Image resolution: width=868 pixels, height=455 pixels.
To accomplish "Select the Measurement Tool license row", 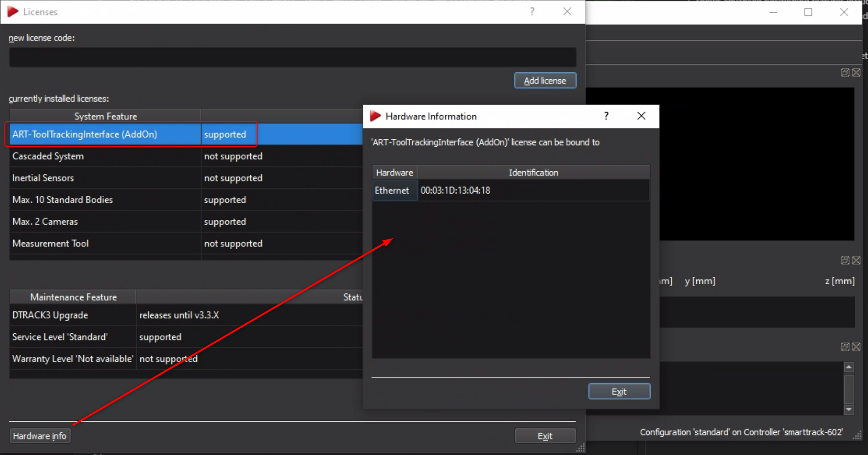I will pyautogui.click(x=186, y=244).
